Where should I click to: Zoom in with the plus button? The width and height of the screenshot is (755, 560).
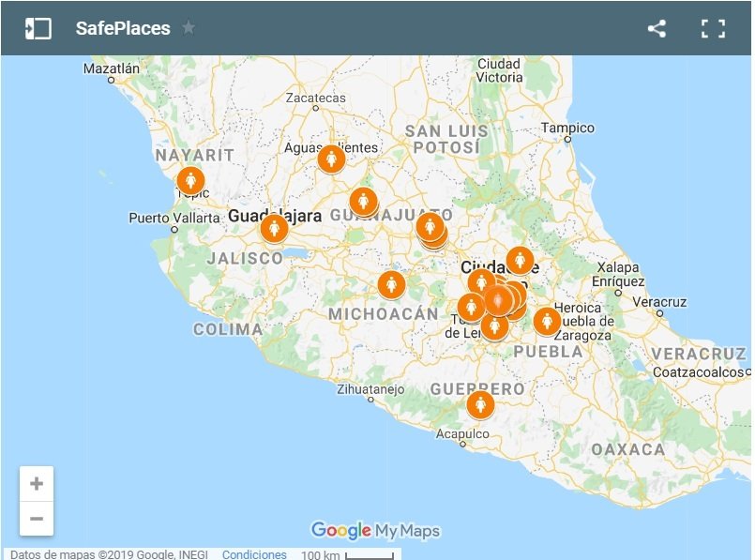click(37, 484)
